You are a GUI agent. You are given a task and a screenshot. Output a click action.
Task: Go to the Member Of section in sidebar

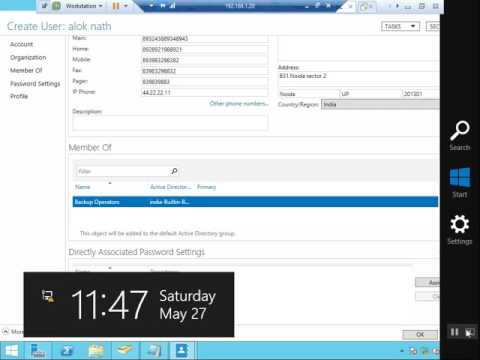pyautogui.click(x=26, y=70)
